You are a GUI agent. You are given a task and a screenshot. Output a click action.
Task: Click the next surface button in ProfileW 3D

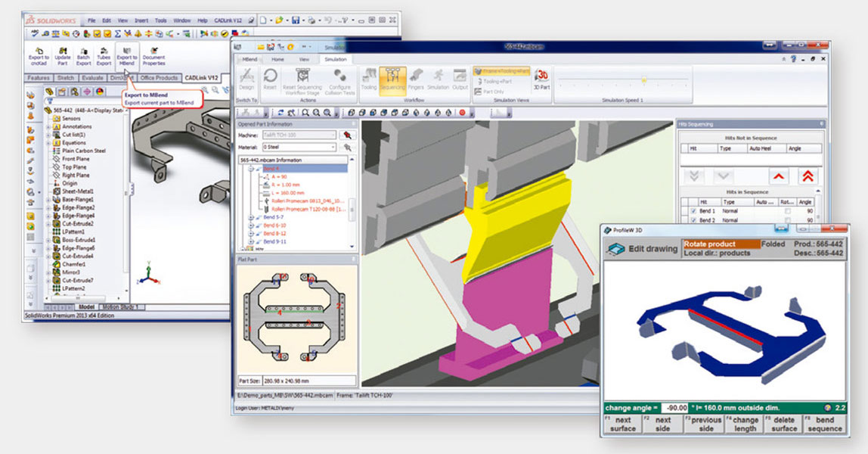623,424
